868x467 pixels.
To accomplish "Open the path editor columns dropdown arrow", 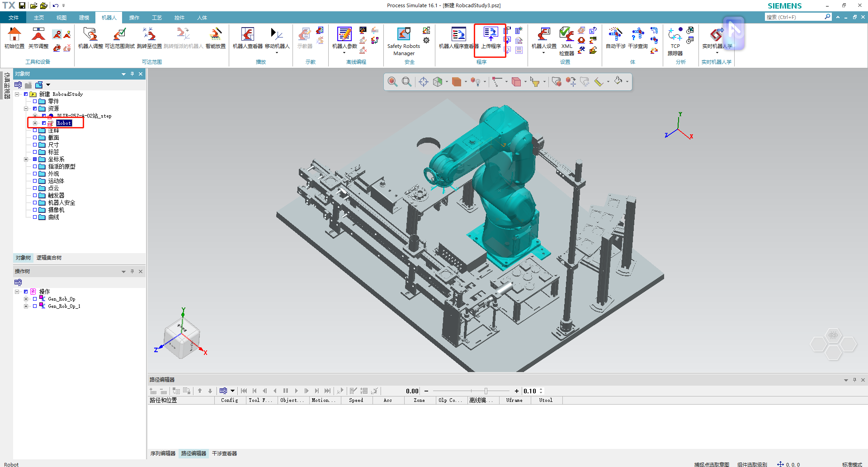I will (x=232, y=391).
